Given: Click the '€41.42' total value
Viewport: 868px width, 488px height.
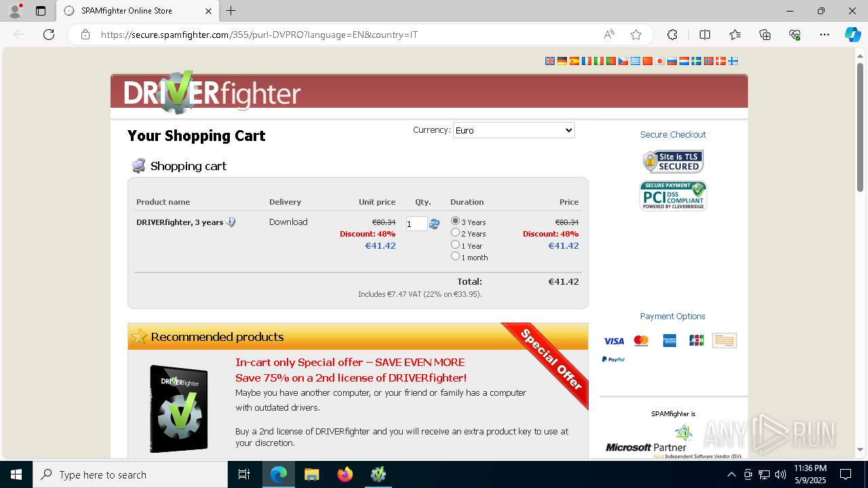Looking at the screenshot, I should 564,281.
